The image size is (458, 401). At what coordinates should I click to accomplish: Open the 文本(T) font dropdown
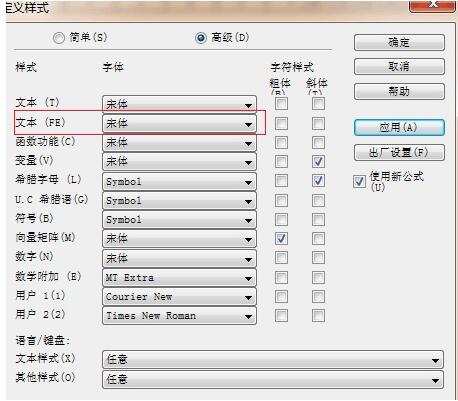(x=179, y=104)
